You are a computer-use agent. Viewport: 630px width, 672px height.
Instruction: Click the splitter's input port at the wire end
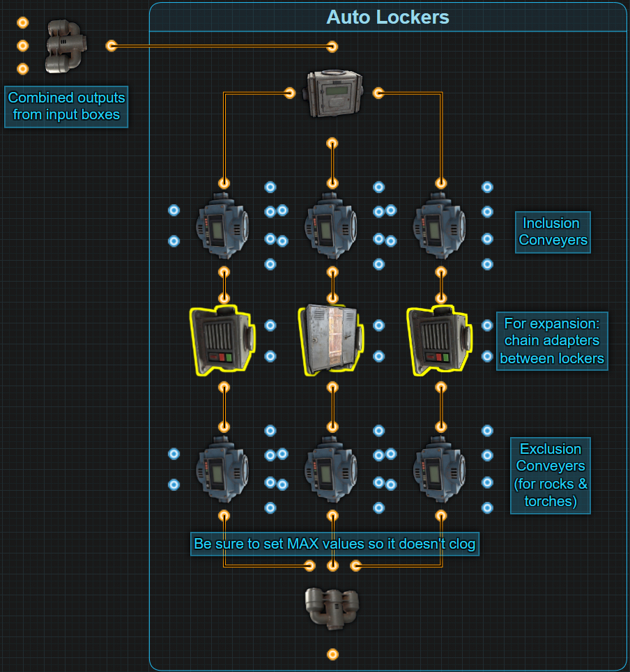tap(332, 47)
